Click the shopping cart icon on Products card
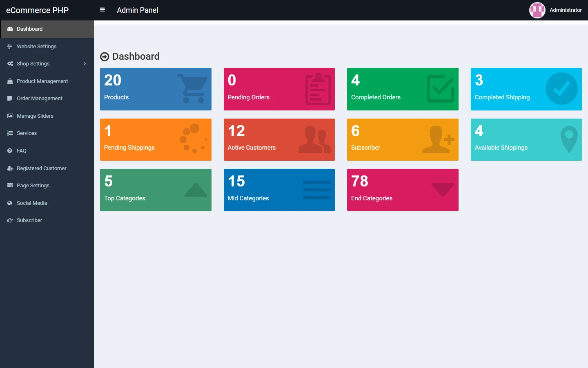Viewport: 588px width, 368px height. 193,89
